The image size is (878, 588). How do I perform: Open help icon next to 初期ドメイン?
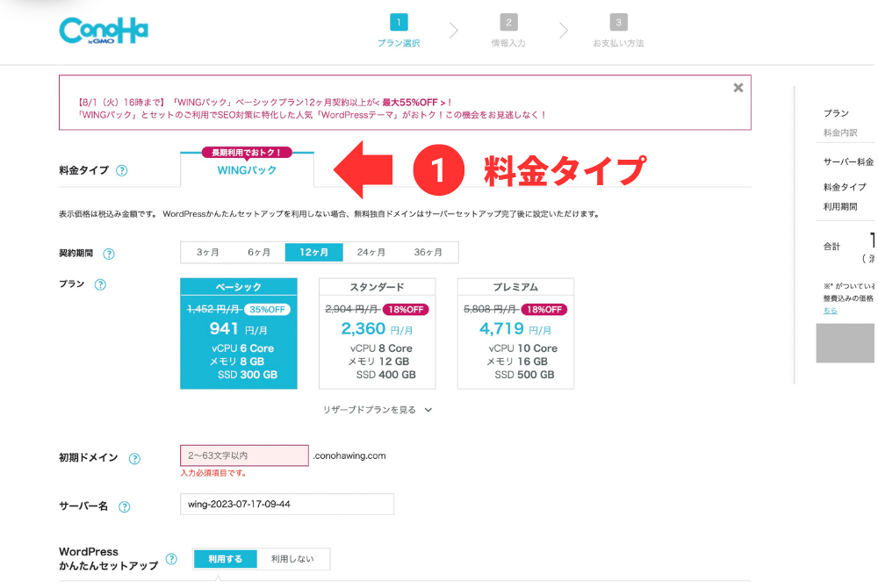(134, 459)
